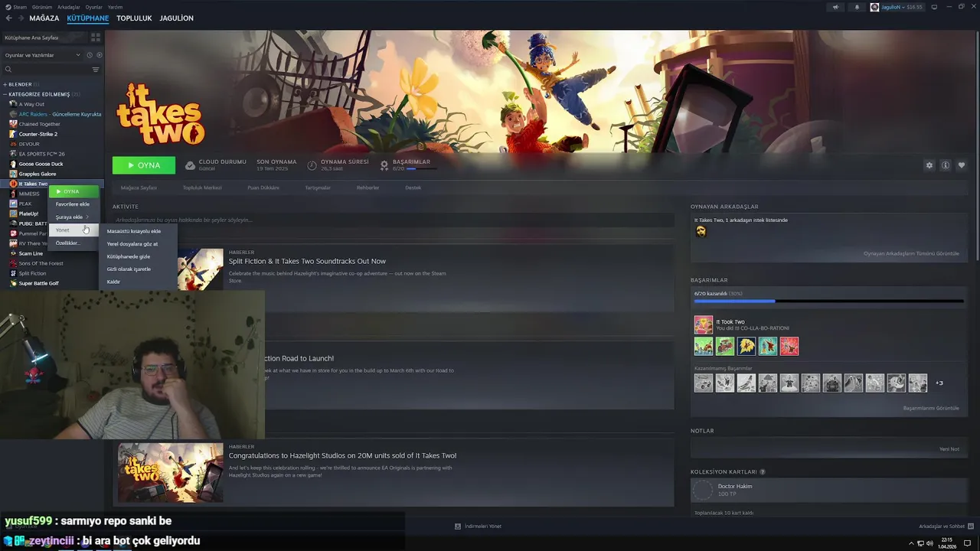980x551 pixels.
Task: Open the TOPLULUK tab
Action: tap(134, 18)
